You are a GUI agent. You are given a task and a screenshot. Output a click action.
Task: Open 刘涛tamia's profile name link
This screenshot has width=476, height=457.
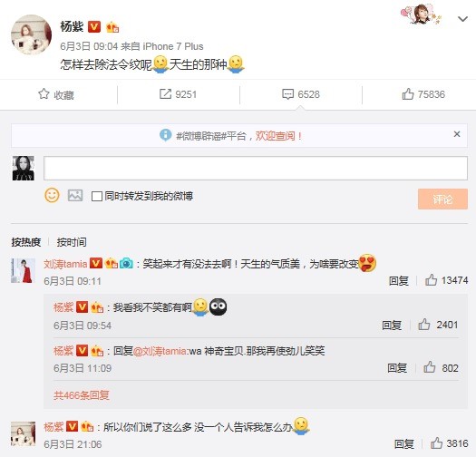pos(65,264)
